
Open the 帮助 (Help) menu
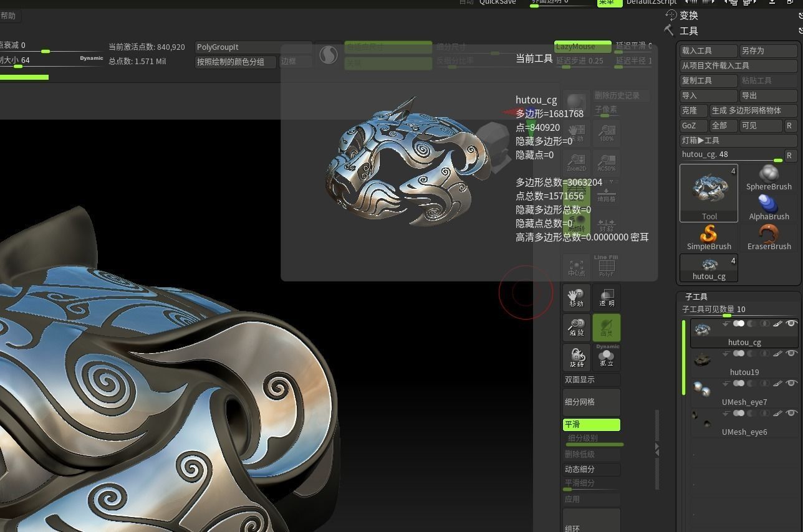(8, 16)
